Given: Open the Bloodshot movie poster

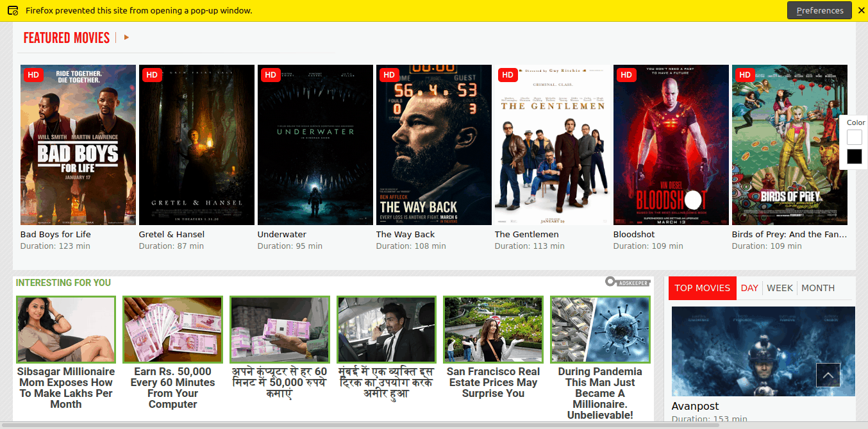Looking at the screenshot, I should pyautogui.click(x=671, y=145).
